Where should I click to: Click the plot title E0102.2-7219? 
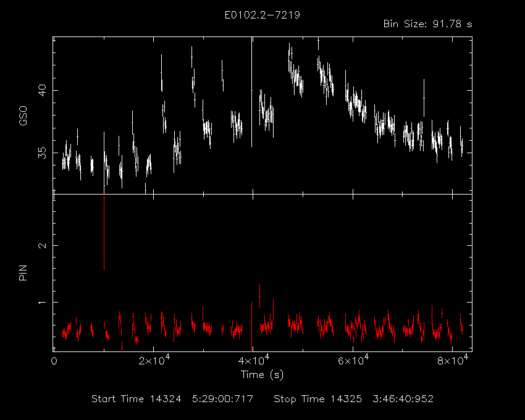point(262,15)
